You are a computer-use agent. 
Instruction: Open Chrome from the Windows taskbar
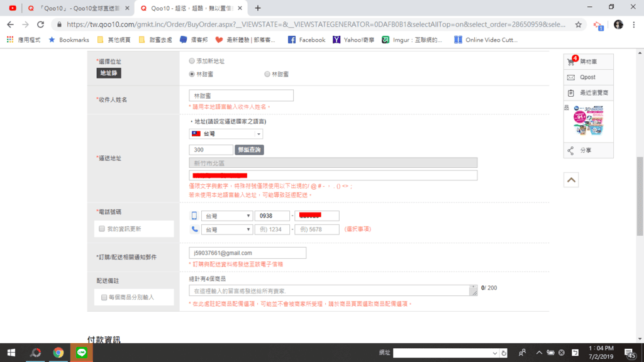pyautogui.click(x=58, y=353)
